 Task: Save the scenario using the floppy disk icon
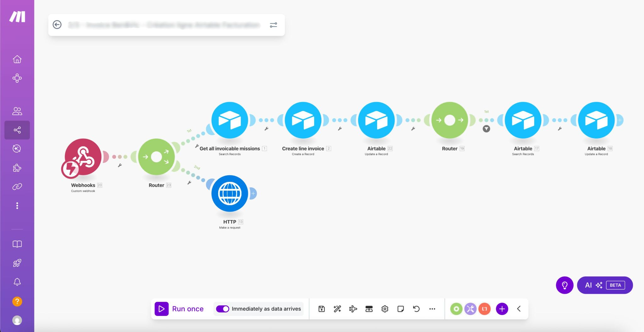click(x=321, y=309)
